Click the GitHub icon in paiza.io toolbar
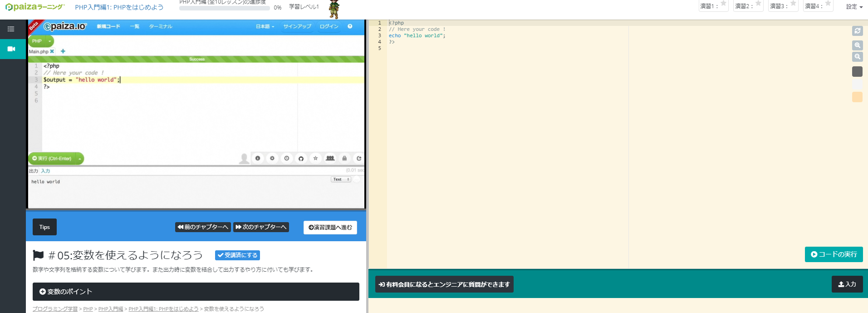868x313 pixels. point(301,159)
